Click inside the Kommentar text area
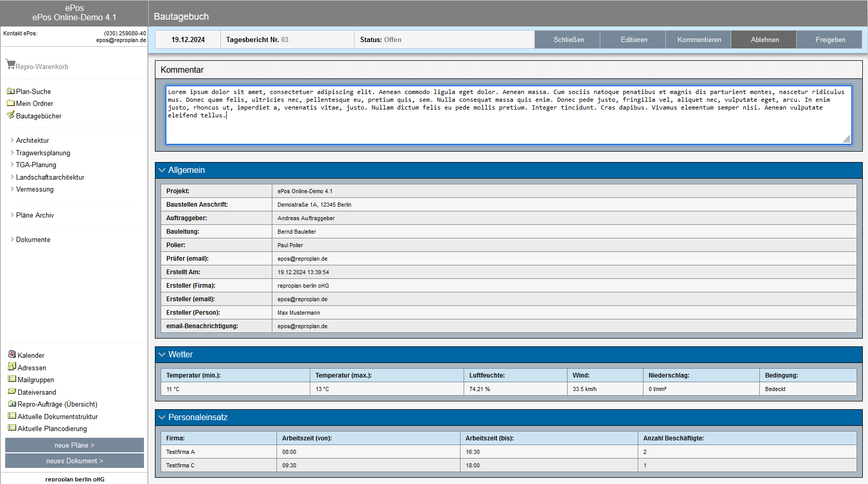868x484 pixels. 508,115
